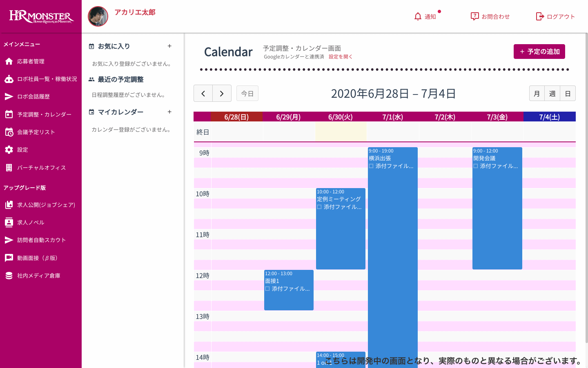Open 訪問者自動スカウト menu item
588x368 pixels.
click(x=41, y=240)
